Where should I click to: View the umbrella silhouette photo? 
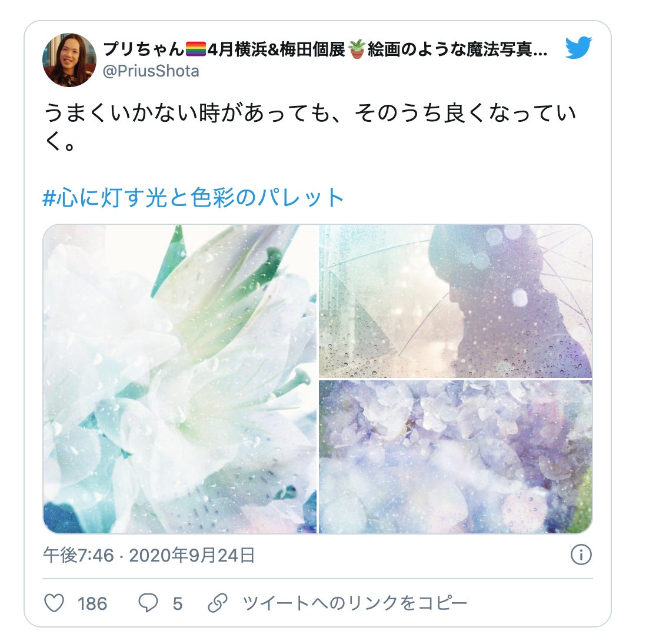coord(455,301)
